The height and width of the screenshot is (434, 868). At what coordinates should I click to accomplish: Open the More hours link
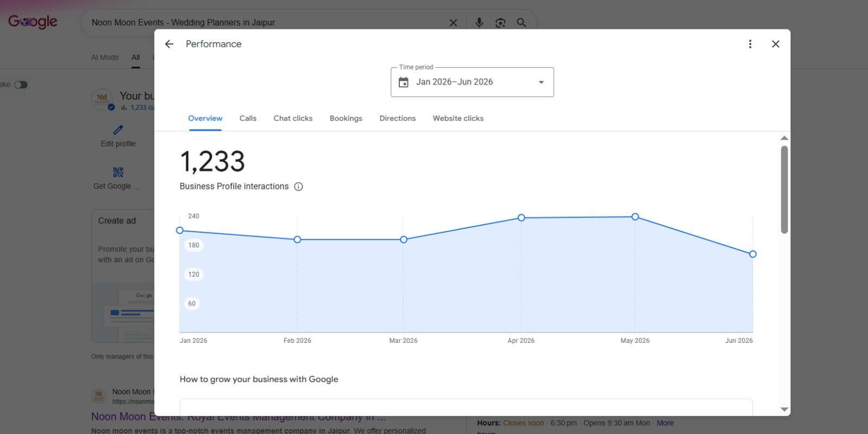point(665,423)
